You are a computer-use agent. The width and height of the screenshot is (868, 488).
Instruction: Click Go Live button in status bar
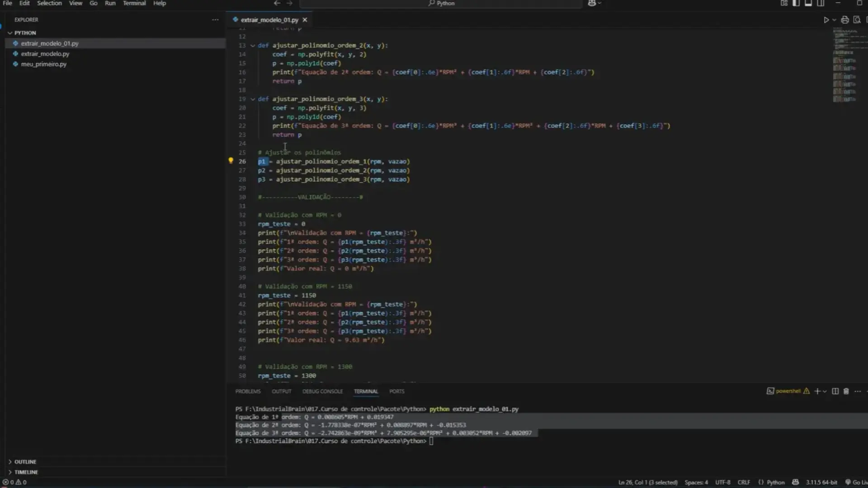point(856,483)
